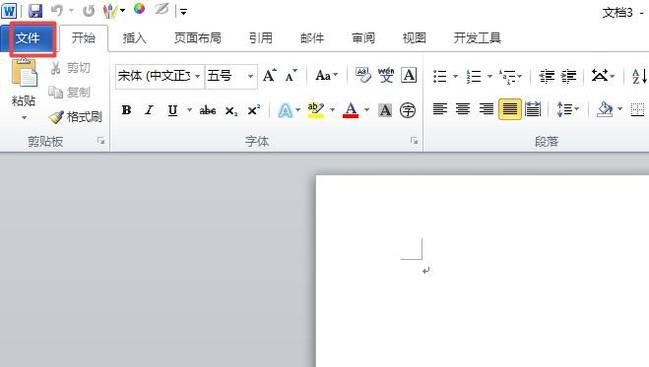Toggle Underline formatting
Viewport: 649px width, 367px height.
(x=173, y=110)
